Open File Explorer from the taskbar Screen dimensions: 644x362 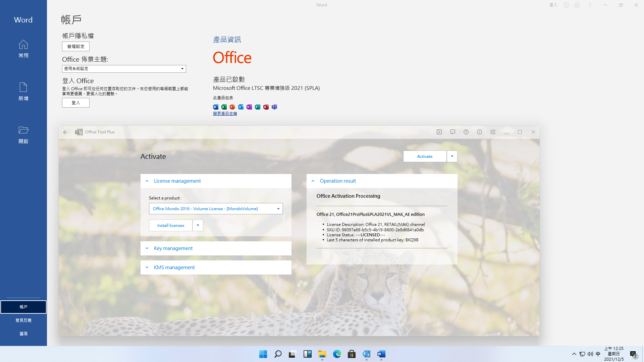click(x=322, y=354)
